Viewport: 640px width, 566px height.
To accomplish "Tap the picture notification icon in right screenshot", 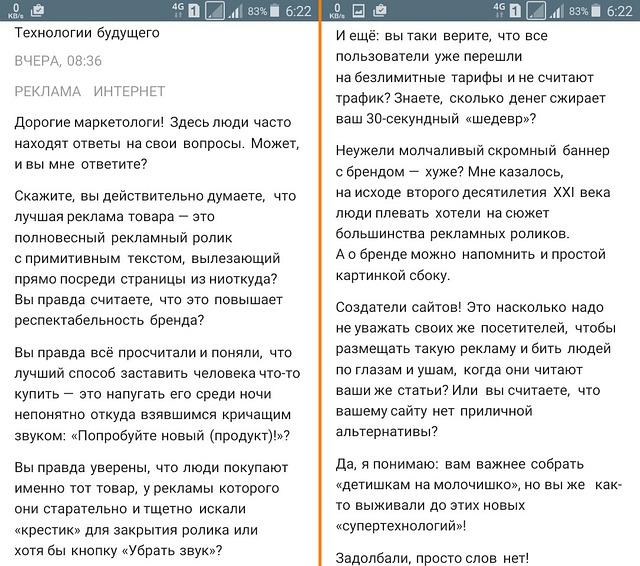I will coord(358,11).
